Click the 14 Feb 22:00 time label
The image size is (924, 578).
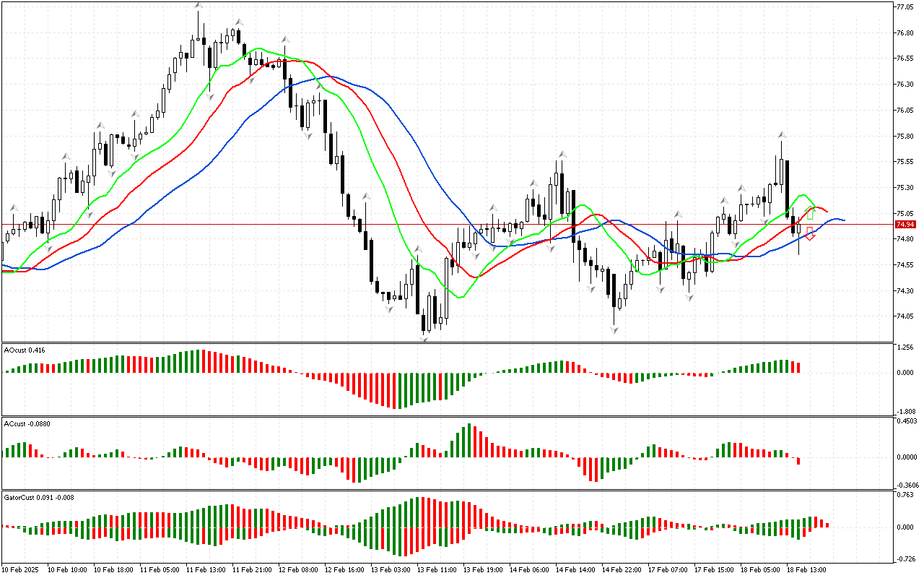point(622,570)
